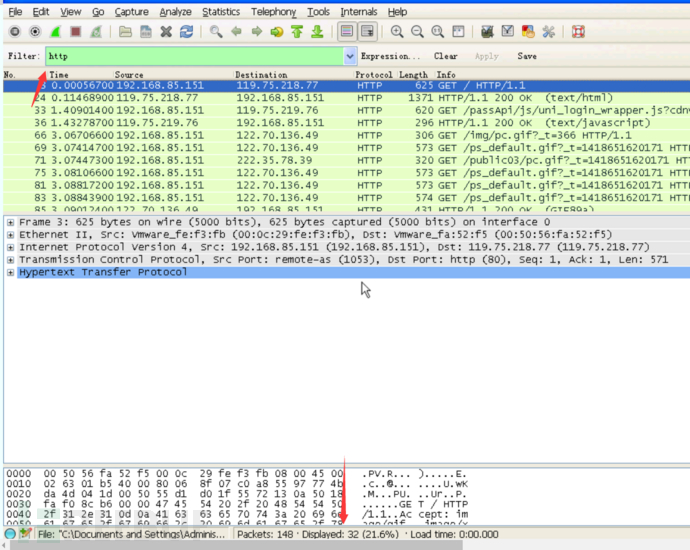
Task: Start a new live capture
Action: pos(54,32)
